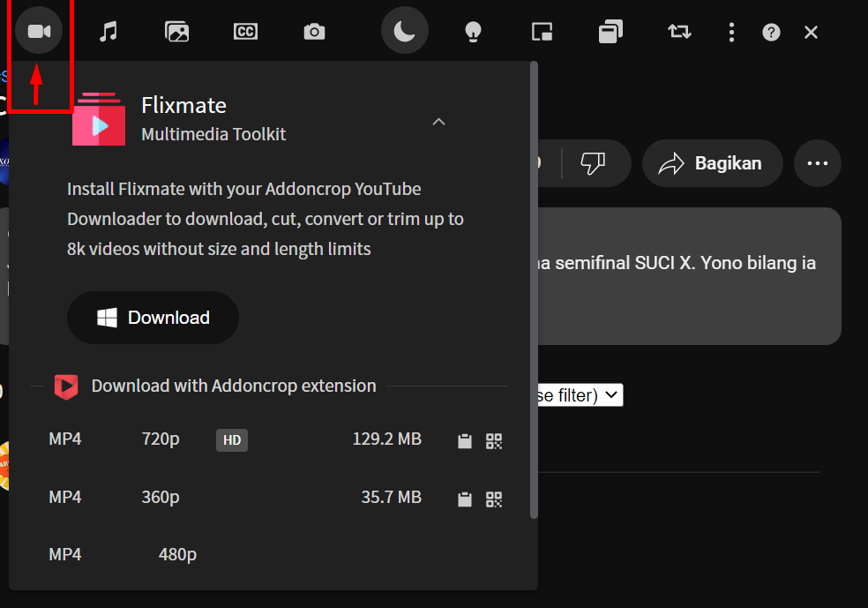Click the stacked windows popup icon
This screenshot has height=608, width=868.
(610, 32)
